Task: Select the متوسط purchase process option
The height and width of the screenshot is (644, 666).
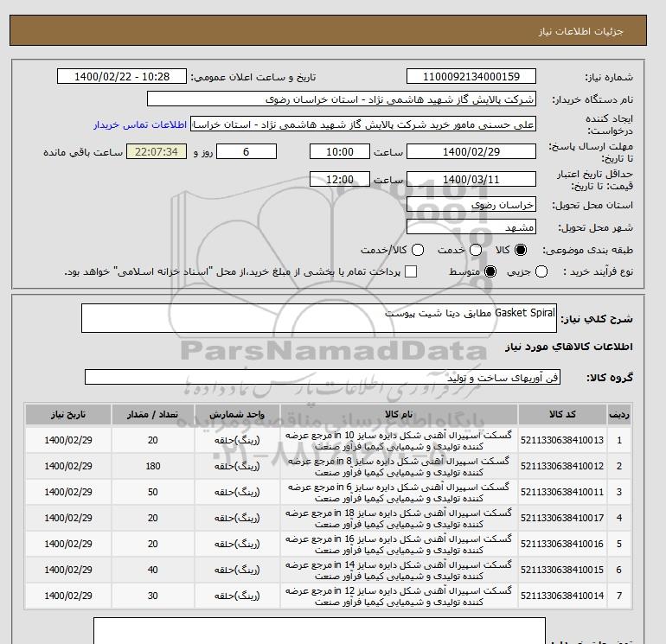Action: click(490, 271)
